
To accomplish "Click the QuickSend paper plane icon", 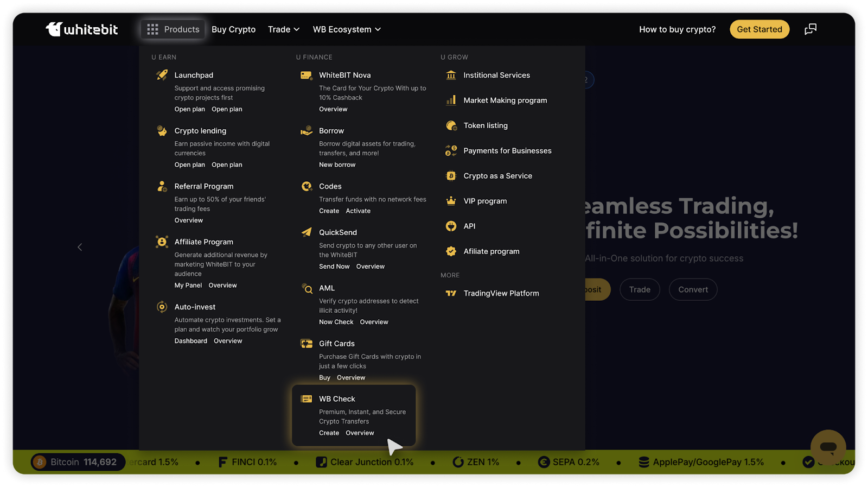I will tap(307, 232).
